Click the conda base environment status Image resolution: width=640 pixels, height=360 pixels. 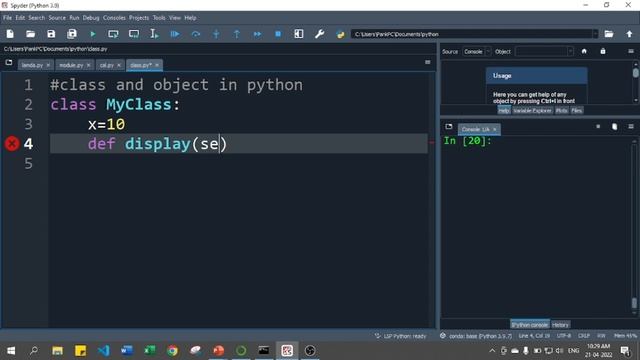coord(476,336)
